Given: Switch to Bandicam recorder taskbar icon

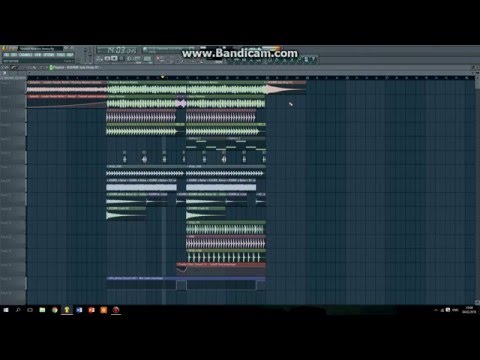Looking at the screenshot, I should (116, 310).
